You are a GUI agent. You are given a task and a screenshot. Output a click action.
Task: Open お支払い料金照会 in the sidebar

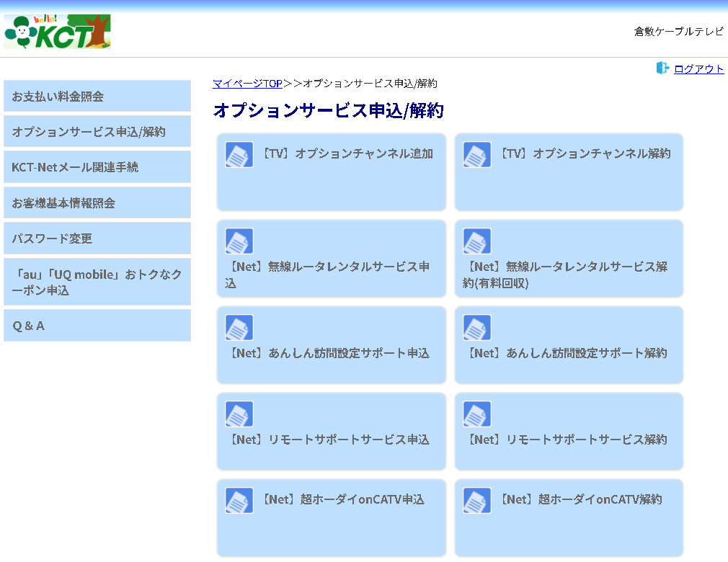point(97,96)
